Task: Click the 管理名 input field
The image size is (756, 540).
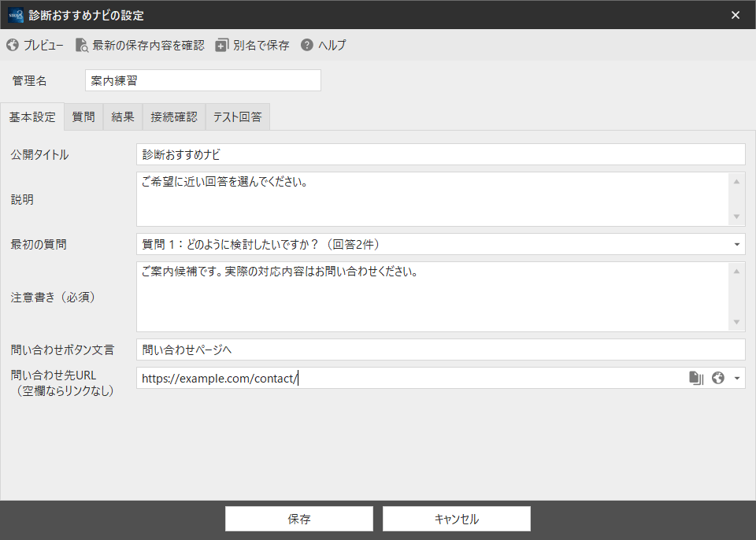Action: (x=203, y=80)
